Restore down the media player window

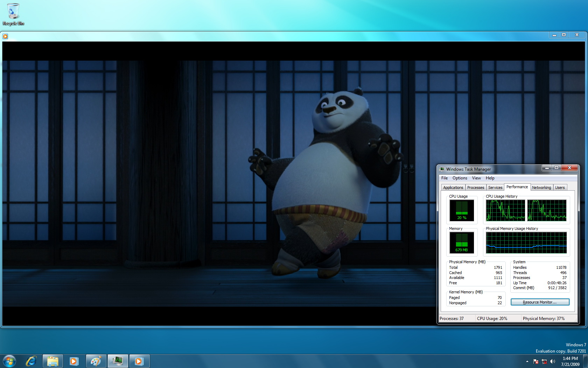click(x=564, y=35)
